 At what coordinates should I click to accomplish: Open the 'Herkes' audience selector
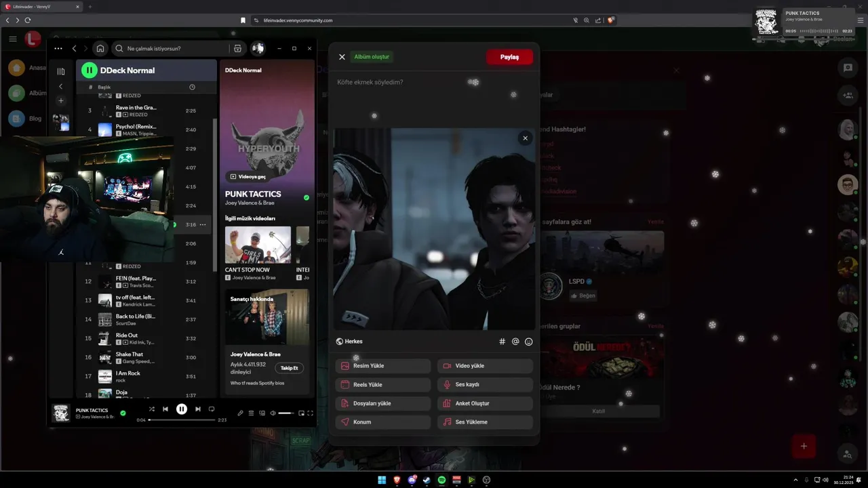pyautogui.click(x=349, y=342)
